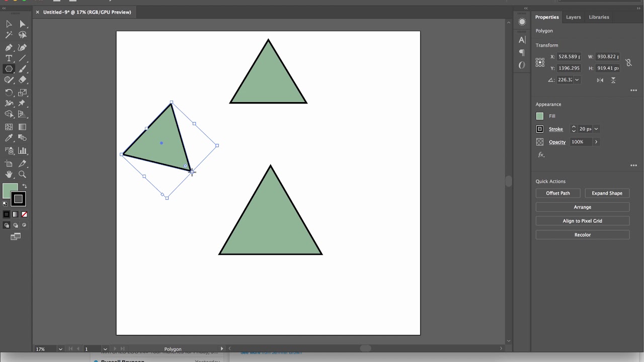Open the Appearance panel sun icon
This screenshot has width=644, height=362.
[x=522, y=22]
